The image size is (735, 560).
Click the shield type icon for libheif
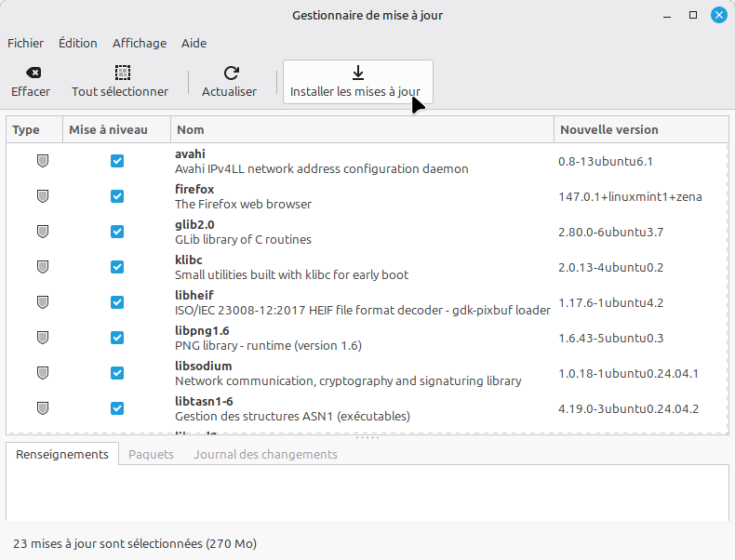(x=43, y=302)
